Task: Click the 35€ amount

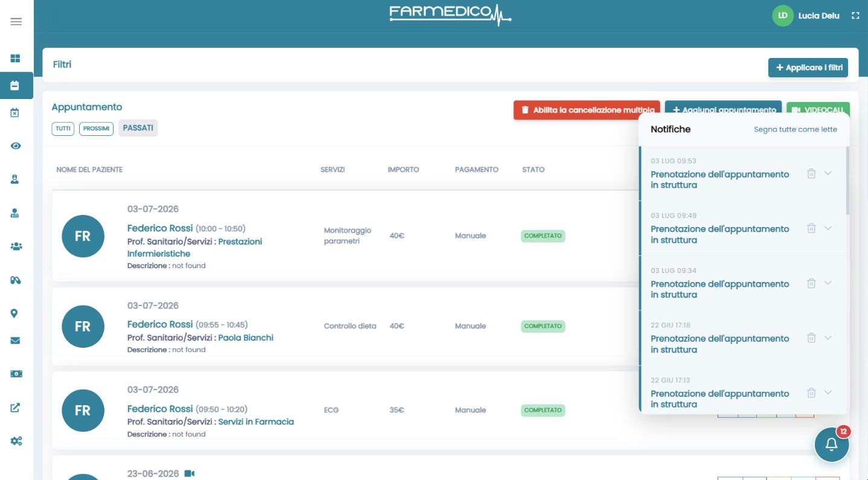Action: pos(397,410)
